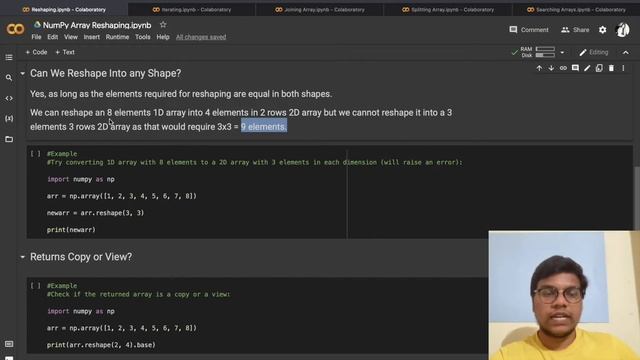Open the Editing mode dropdown
The image size is (640, 360).
594,52
